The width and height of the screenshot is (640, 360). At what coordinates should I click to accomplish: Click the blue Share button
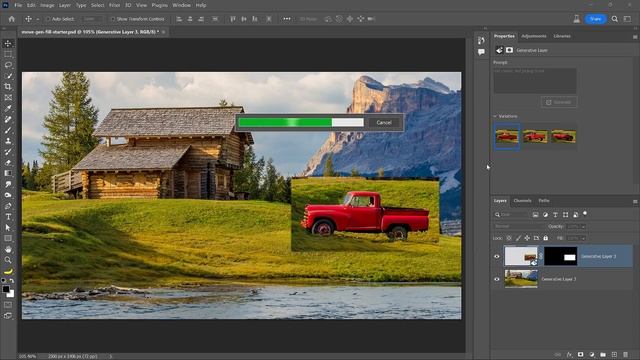point(596,19)
